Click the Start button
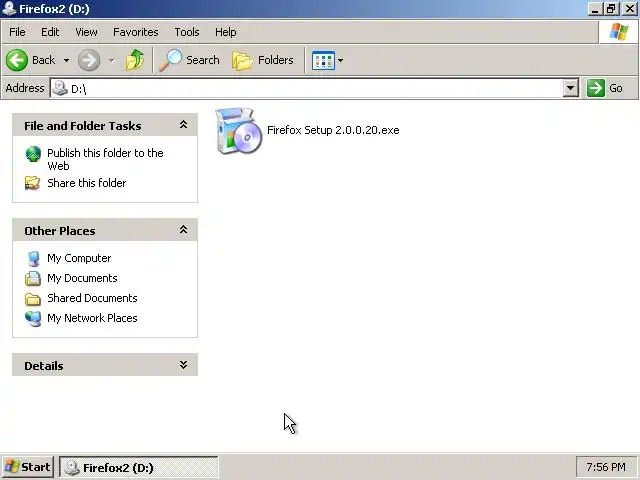640x480 pixels. point(27,467)
